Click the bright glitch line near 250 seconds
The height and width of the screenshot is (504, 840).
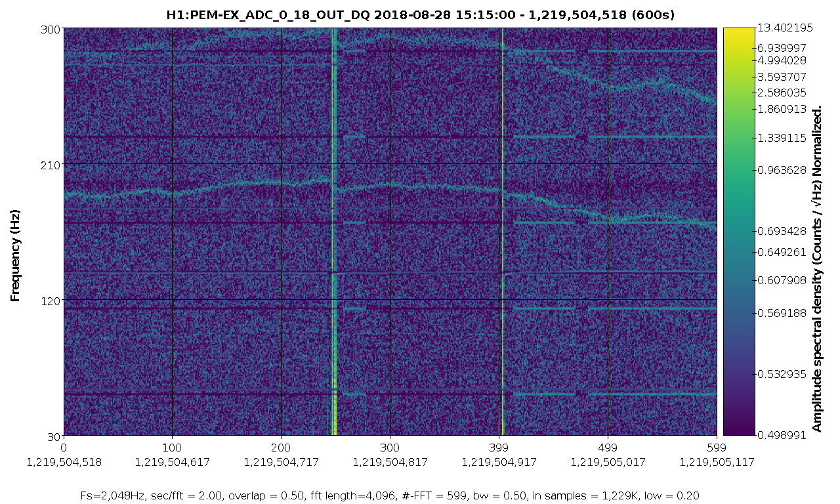coord(334,232)
